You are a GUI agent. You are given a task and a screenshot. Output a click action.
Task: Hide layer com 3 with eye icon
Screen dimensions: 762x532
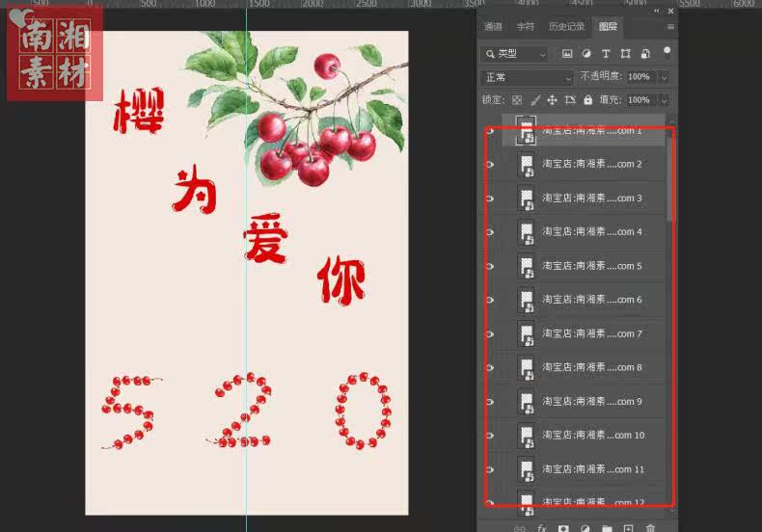tap(490, 198)
